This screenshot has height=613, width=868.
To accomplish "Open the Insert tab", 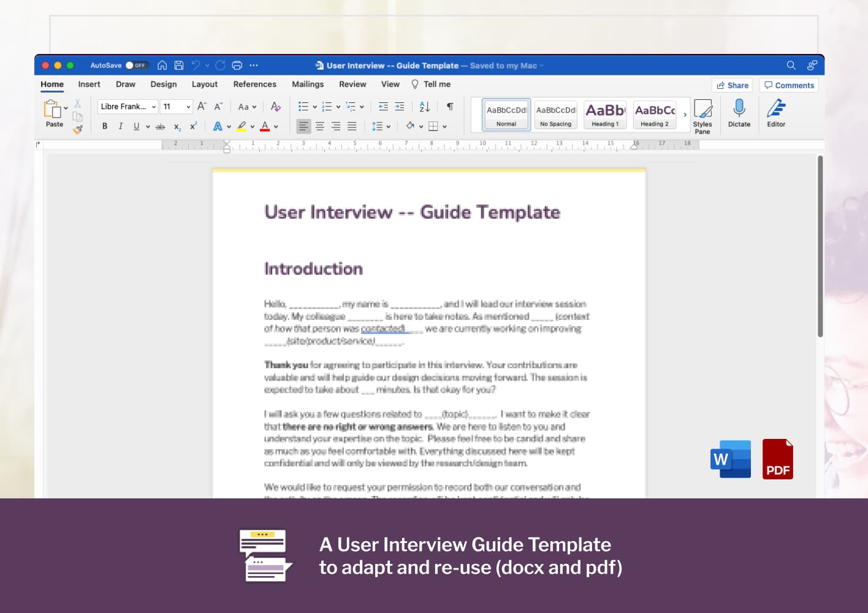I will coord(89,85).
